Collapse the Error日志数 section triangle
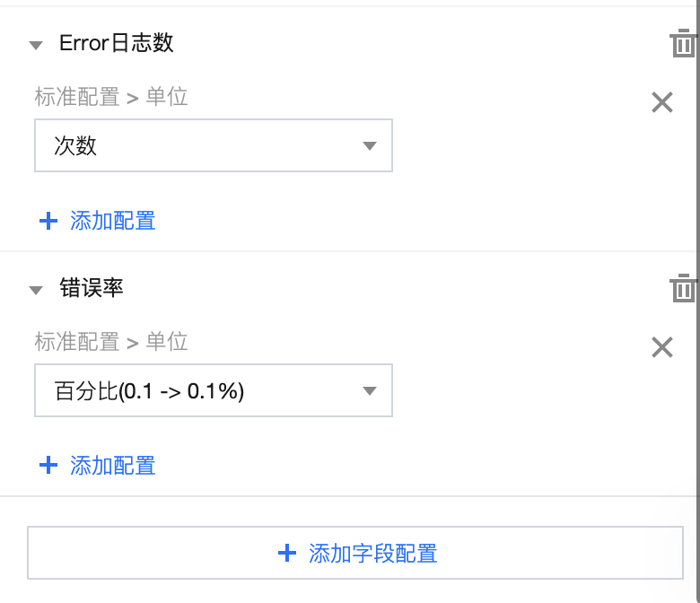700x603 pixels. pyautogui.click(x=36, y=45)
